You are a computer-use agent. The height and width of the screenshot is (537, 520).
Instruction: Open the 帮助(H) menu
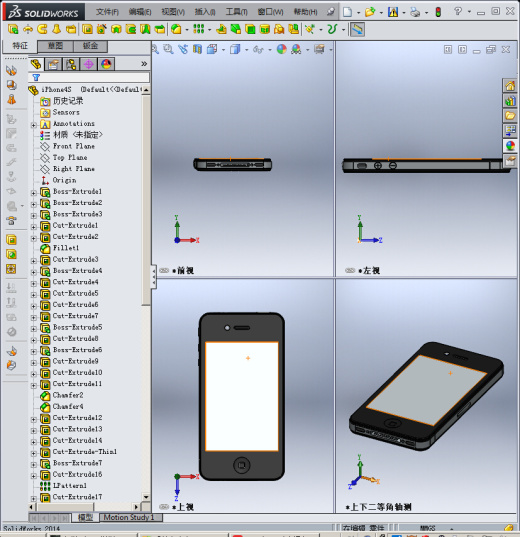pos(305,12)
